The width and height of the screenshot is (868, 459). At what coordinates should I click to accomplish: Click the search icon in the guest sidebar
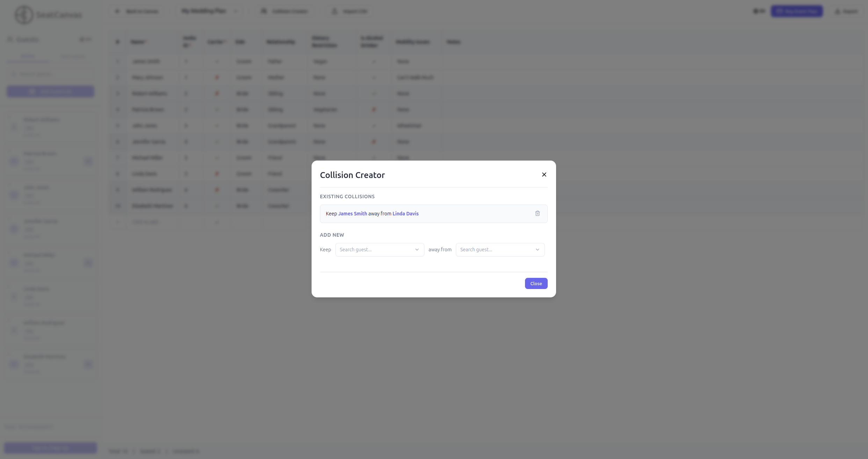tap(13, 74)
